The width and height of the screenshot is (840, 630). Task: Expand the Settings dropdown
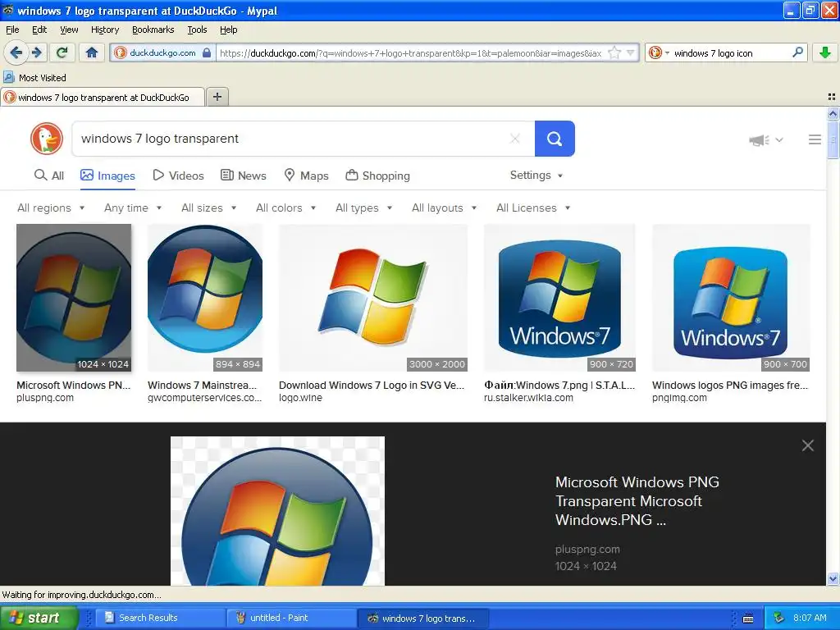[x=536, y=176]
